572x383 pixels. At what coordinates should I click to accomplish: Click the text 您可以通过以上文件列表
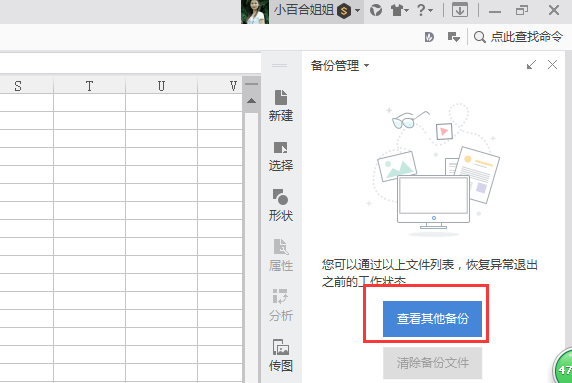coord(388,265)
